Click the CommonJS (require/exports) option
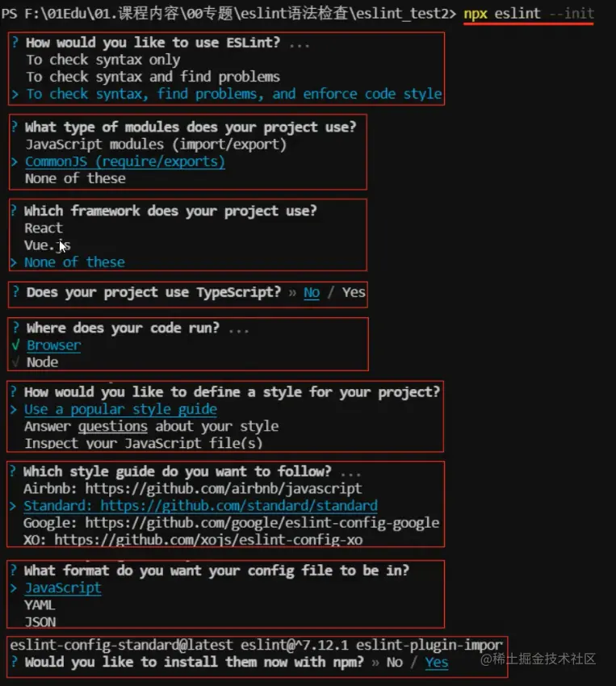616x686 pixels. (x=124, y=161)
